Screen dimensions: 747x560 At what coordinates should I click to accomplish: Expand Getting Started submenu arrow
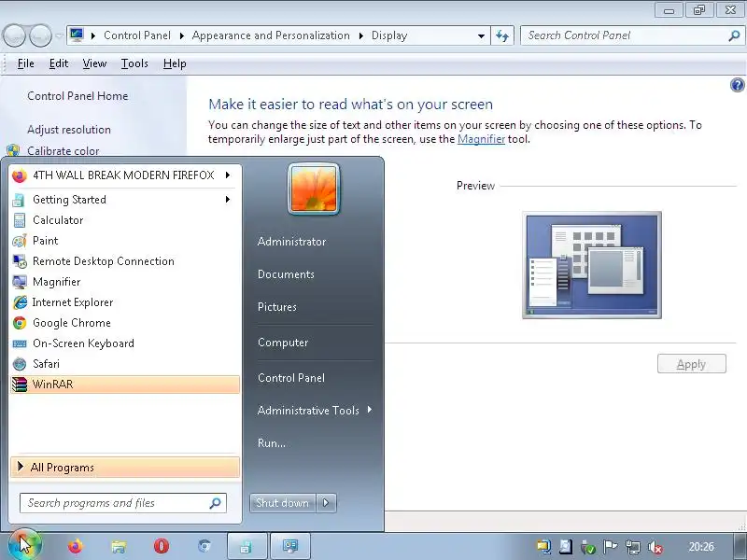228,200
